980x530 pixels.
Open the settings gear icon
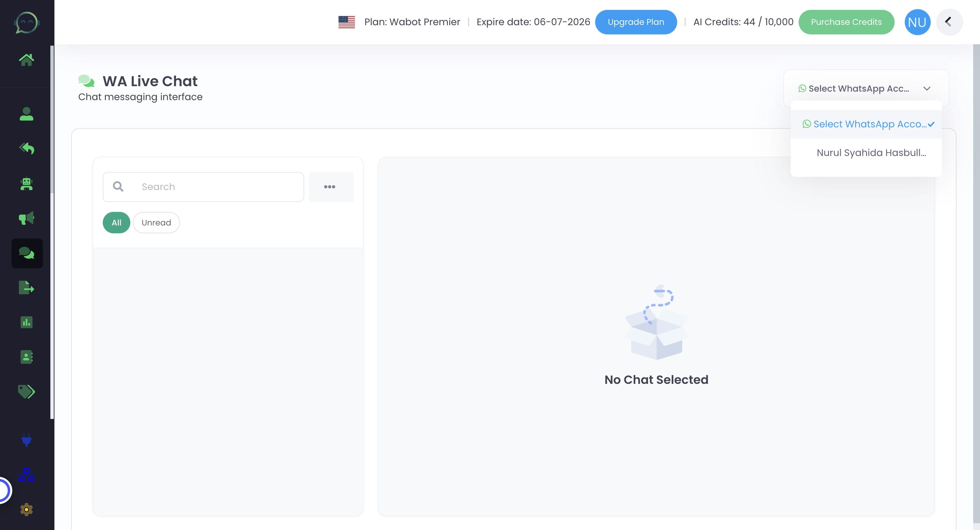[x=26, y=510]
